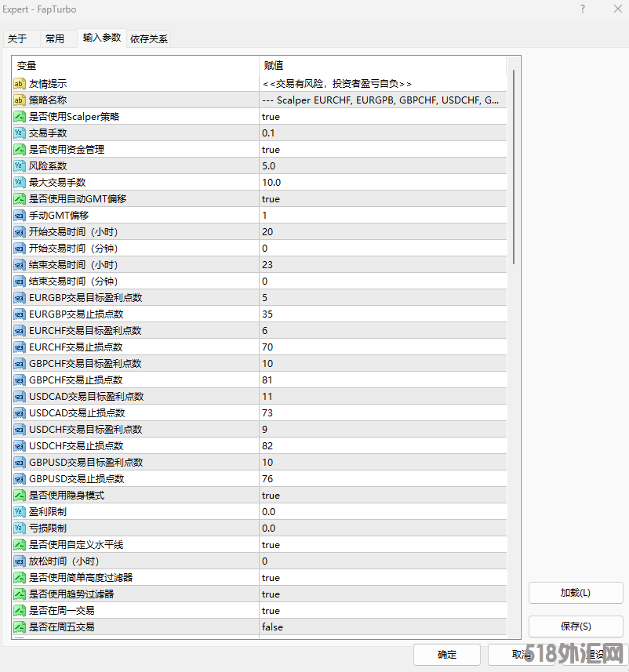Click the 保存(S) button
The width and height of the screenshot is (629, 672).
point(576,627)
